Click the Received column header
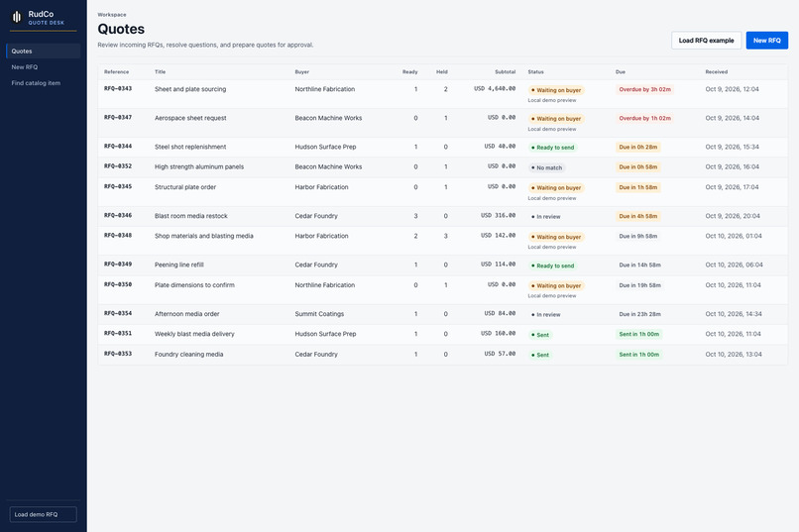799x532 pixels. (x=717, y=71)
